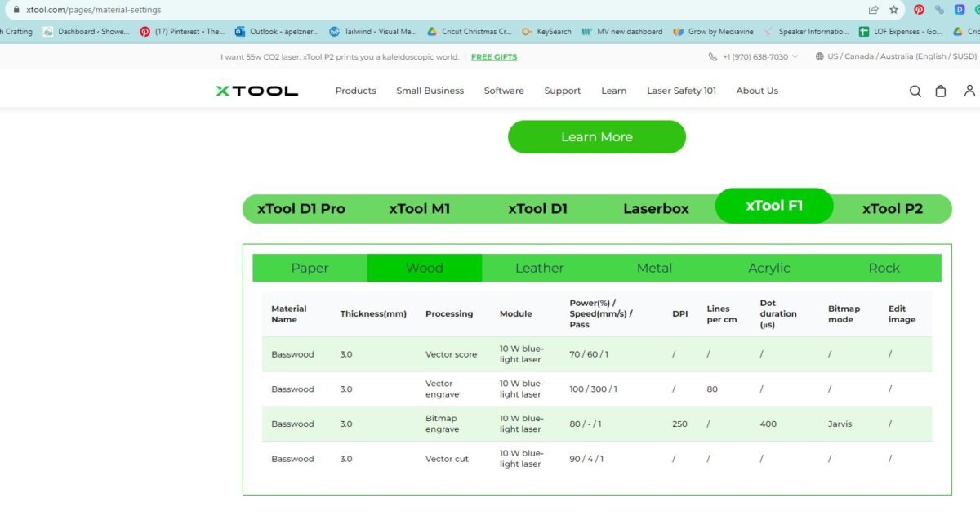Switch to the Paper material tab
Screen dimensions: 980x520
tap(310, 268)
